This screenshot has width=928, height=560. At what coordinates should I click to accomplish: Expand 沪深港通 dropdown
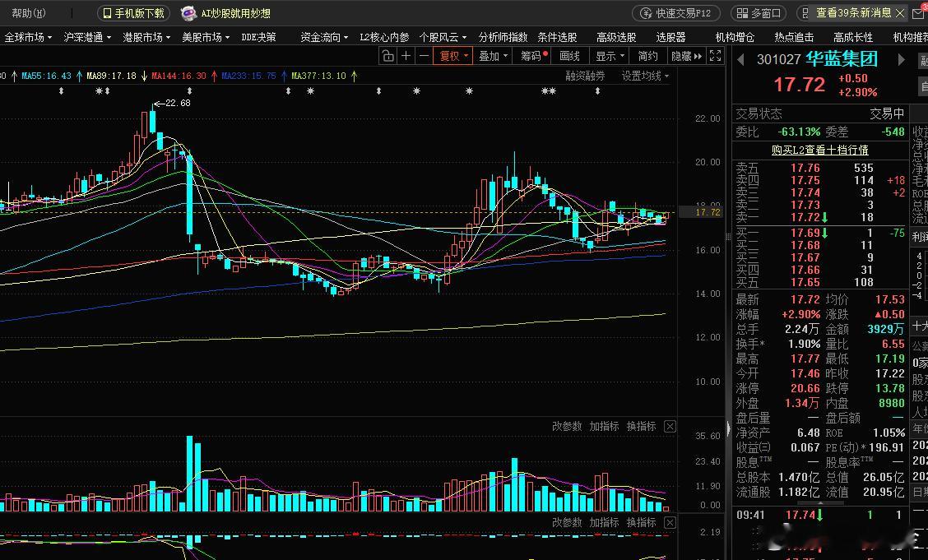pyautogui.click(x=87, y=37)
